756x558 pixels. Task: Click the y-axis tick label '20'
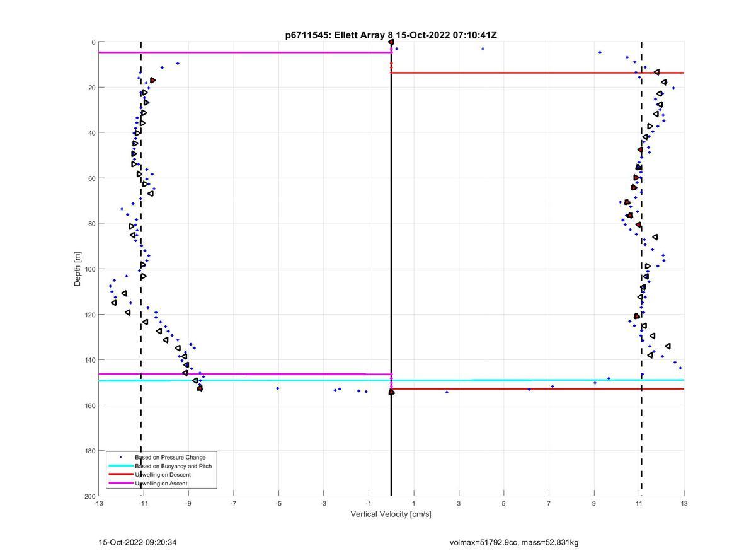91,88
